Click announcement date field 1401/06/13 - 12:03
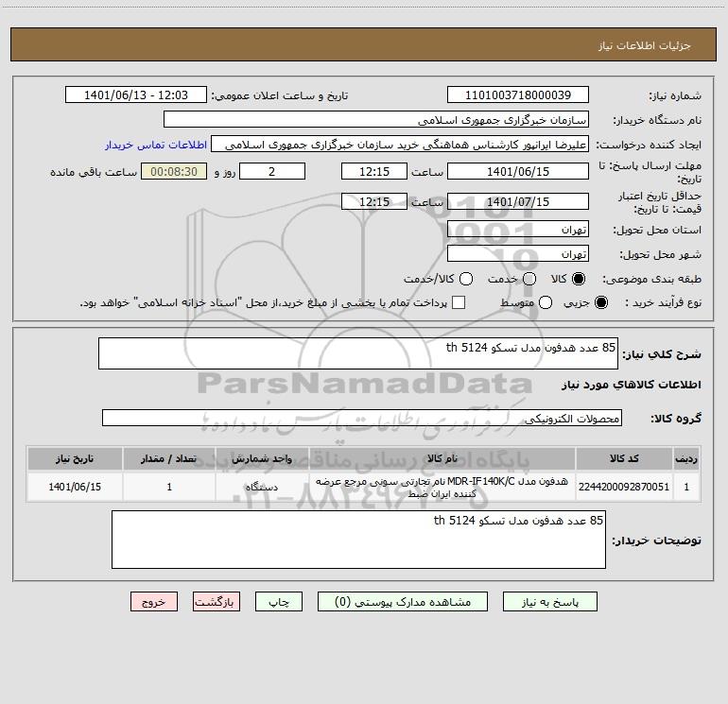This screenshot has width=728, height=704. click(x=136, y=95)
